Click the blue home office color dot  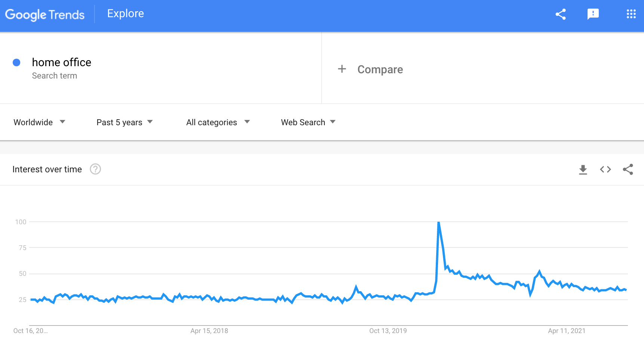pyautogui.click(x=16, y=62)
